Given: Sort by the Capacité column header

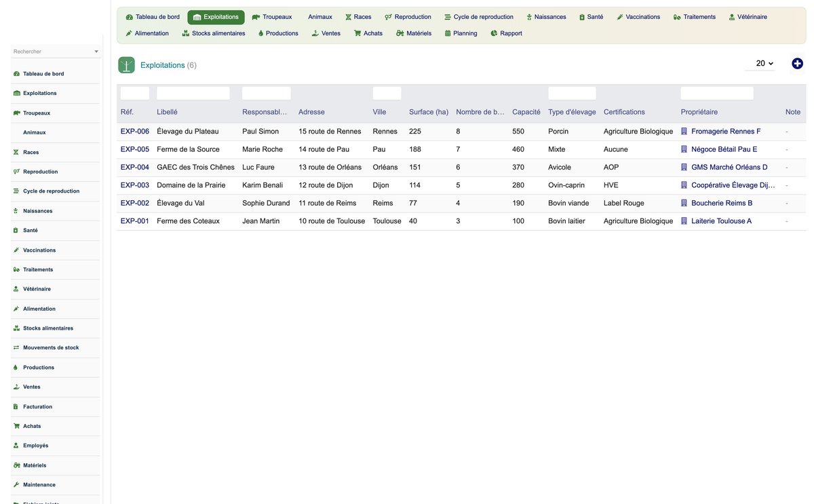Looking at the screenshot, I should tap(526, 112).
